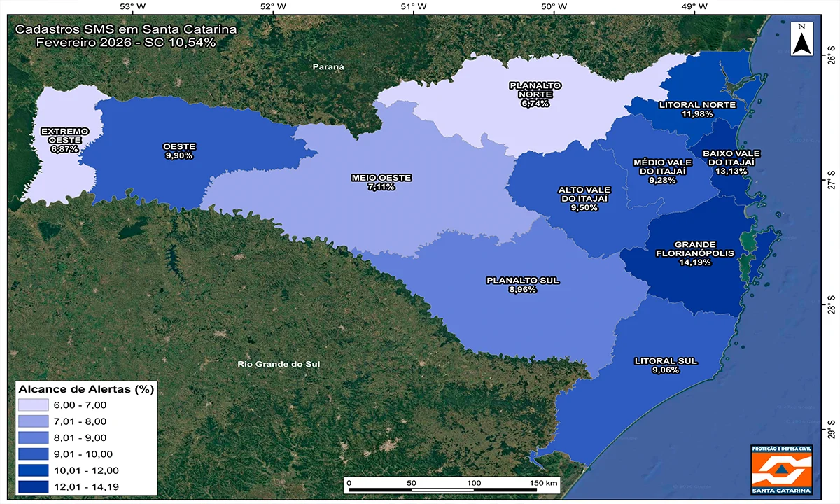Click the 9,01 - 10,00 legend swatch
Viewport: 840px width, 504px height.
point(33,454)
